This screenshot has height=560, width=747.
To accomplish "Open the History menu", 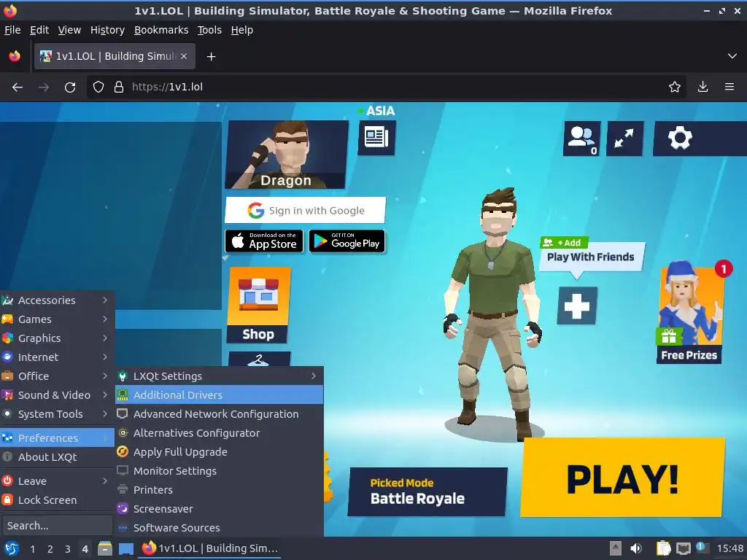I will 107,30.
